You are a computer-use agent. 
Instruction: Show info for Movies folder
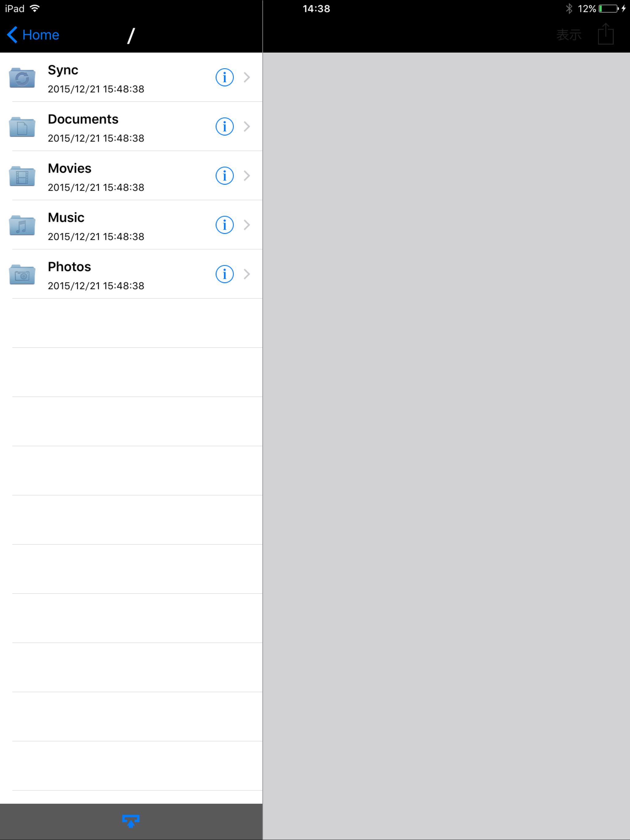225,176
